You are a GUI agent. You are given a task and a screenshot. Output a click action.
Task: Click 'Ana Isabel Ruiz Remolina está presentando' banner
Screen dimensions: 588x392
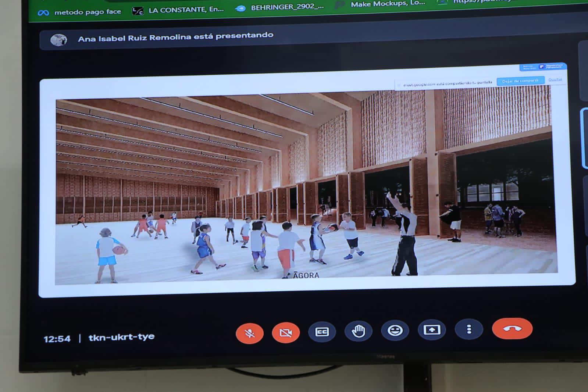(x=175, y=37)
